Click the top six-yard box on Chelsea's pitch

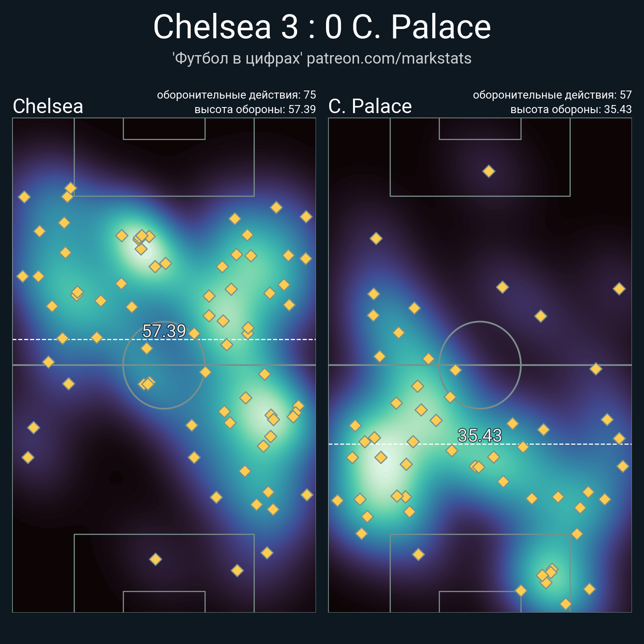tap(164, 129)
